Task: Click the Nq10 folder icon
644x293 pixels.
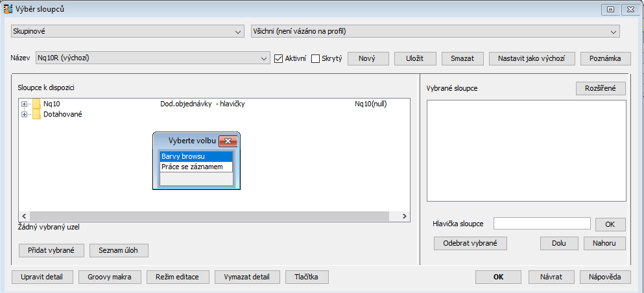Action: pyautogui.click(x=36, y=104)
